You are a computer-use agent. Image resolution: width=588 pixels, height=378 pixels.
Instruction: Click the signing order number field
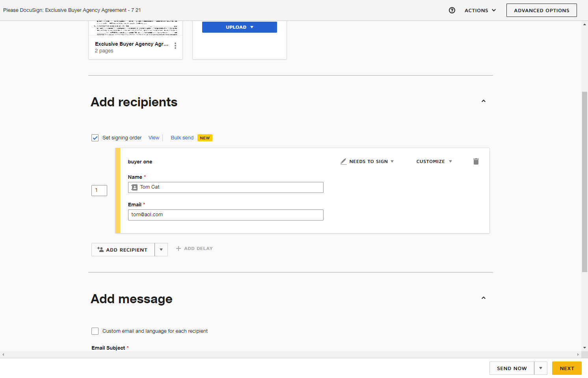(x=99, y=191)
